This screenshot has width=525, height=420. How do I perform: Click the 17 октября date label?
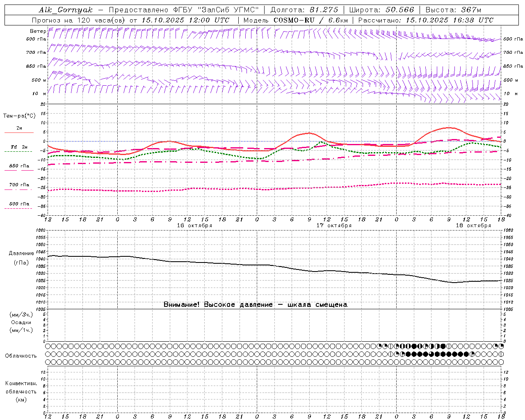point(334,226)
